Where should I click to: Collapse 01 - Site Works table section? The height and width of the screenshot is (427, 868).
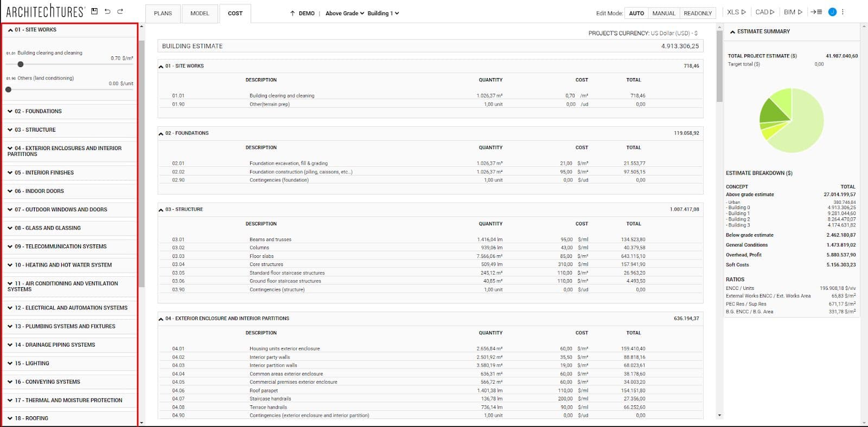[161, 67]
